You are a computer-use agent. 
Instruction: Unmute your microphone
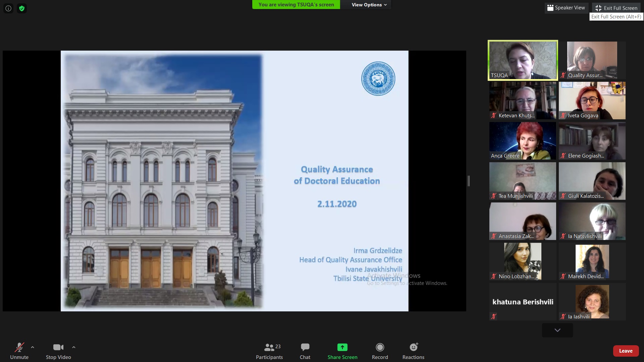tap(19, 351)
